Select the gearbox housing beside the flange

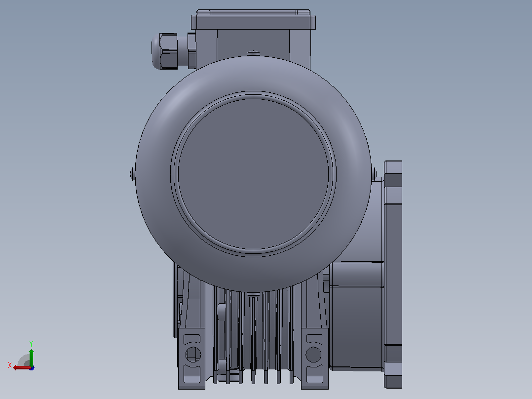(357, 315)
